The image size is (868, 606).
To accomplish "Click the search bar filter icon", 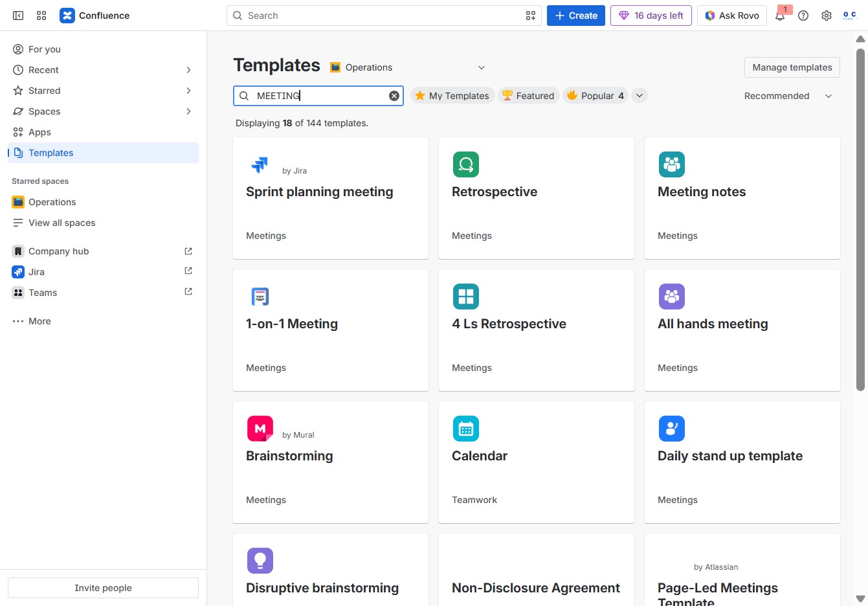I will tap(531, 16).
